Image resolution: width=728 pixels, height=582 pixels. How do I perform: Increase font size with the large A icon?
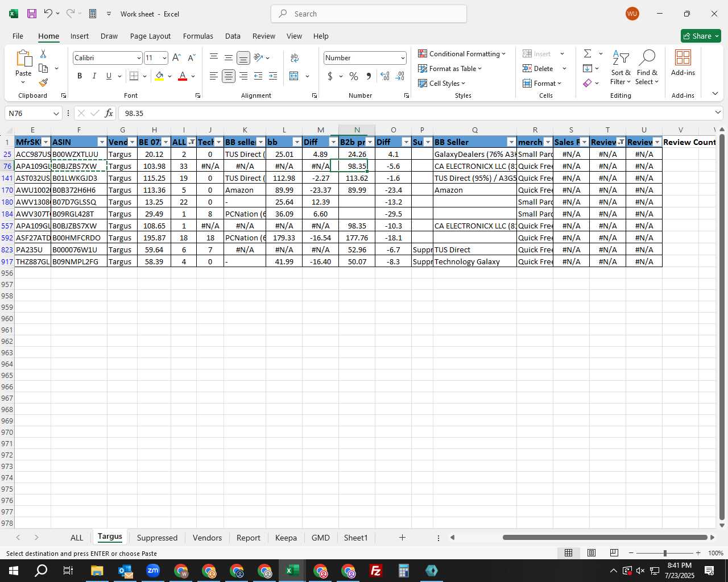pos(176,58)
